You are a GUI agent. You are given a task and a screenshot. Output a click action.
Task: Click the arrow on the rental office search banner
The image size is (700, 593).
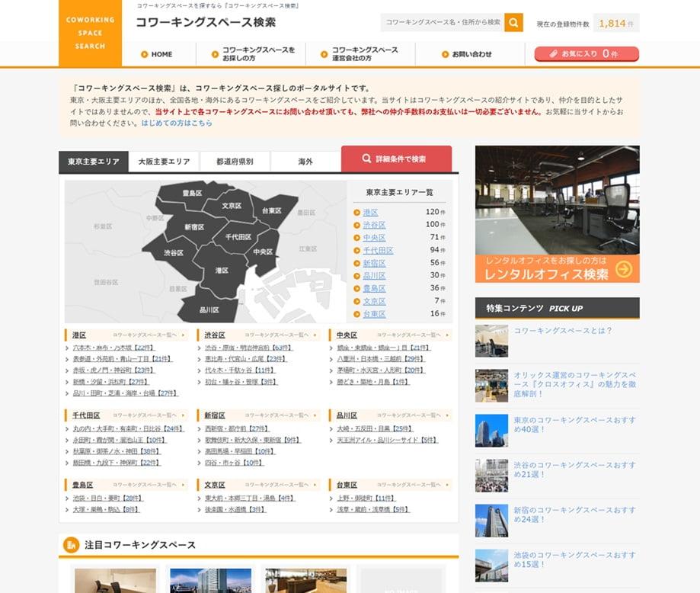pos(623,269)
